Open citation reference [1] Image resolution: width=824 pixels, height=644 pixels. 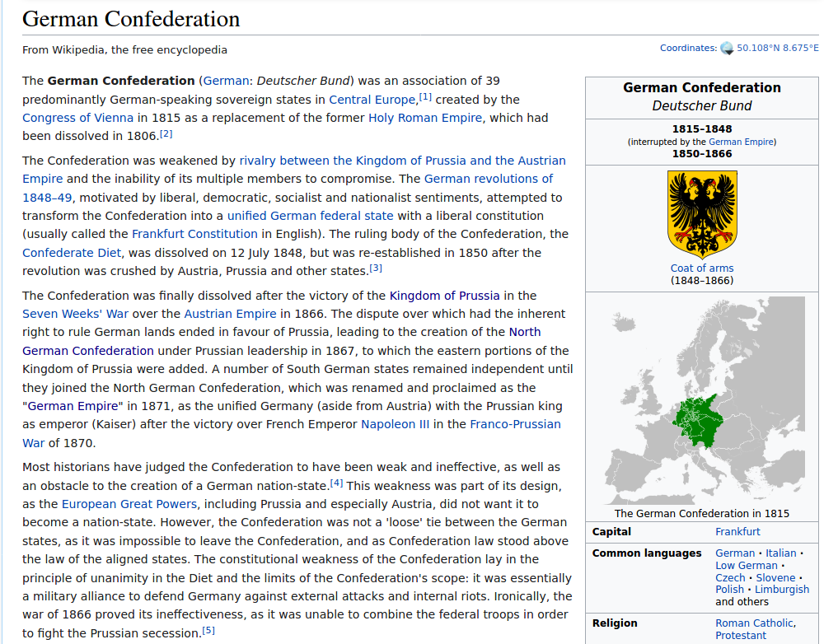[x=425, y=96]
